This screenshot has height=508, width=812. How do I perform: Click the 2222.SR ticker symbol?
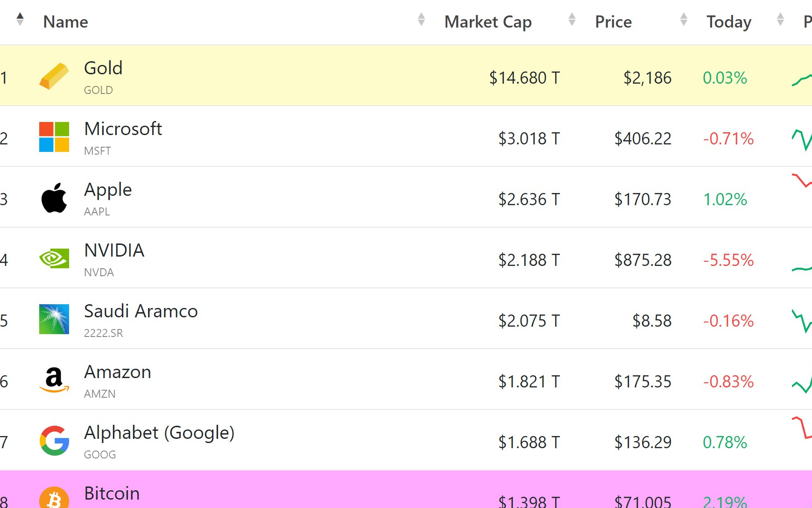point(104,333)
